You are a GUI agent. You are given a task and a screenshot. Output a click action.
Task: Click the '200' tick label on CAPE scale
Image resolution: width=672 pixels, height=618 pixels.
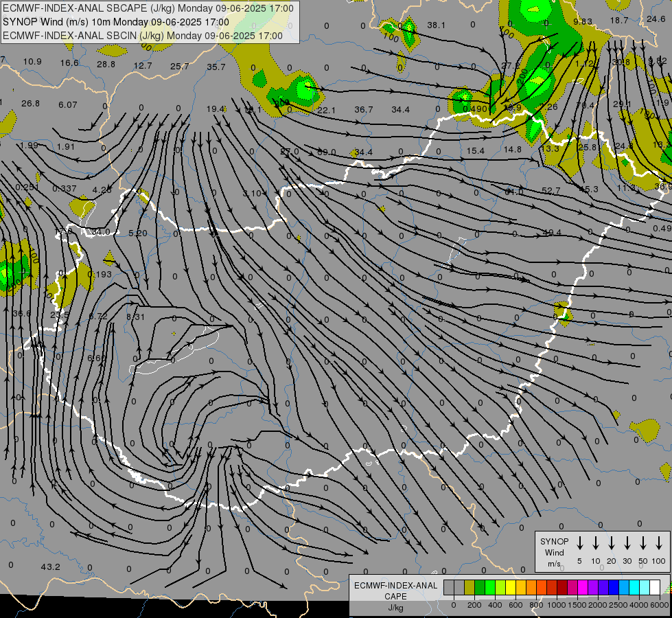pos(474,605)
